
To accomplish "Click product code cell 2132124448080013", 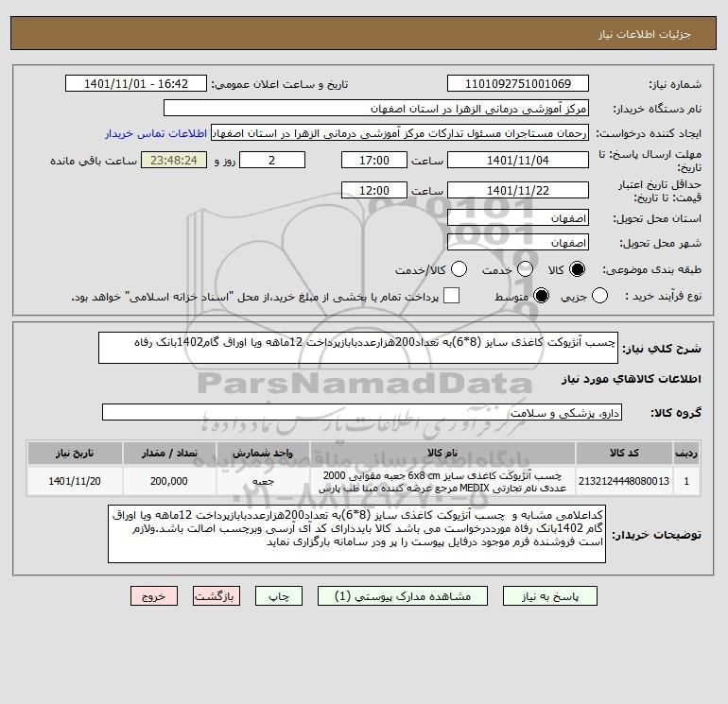I will pos(624,481).
